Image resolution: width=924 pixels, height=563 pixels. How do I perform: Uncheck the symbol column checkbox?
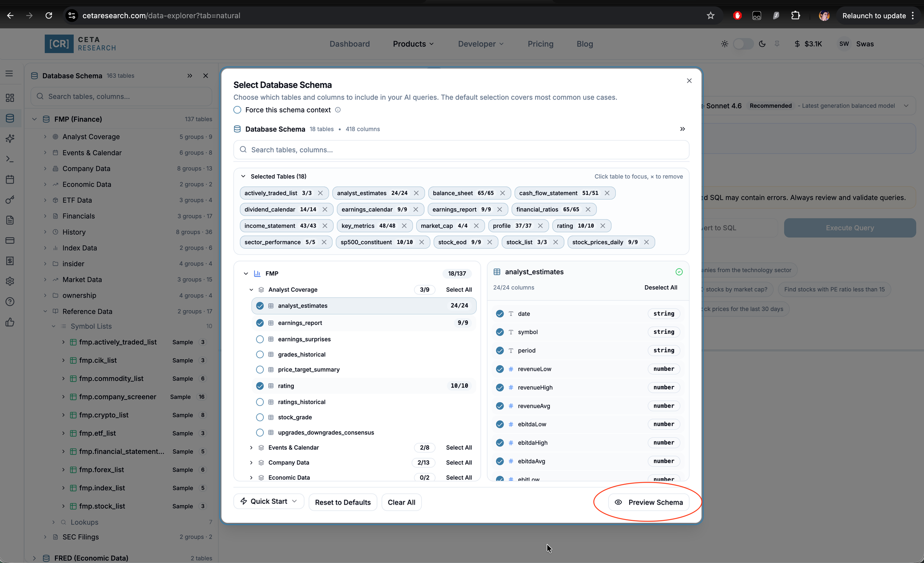(x=499, y=332)
